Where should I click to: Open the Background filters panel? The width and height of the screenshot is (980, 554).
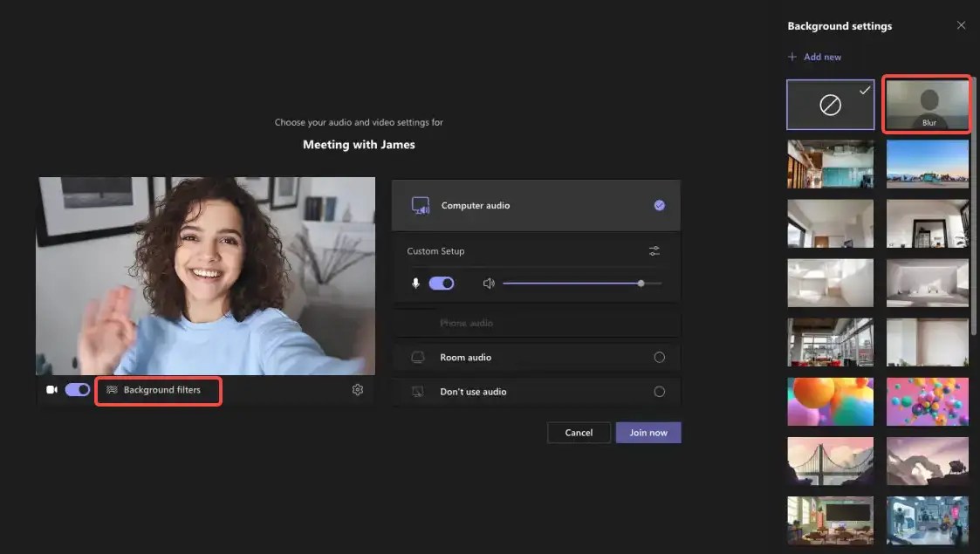158,391
